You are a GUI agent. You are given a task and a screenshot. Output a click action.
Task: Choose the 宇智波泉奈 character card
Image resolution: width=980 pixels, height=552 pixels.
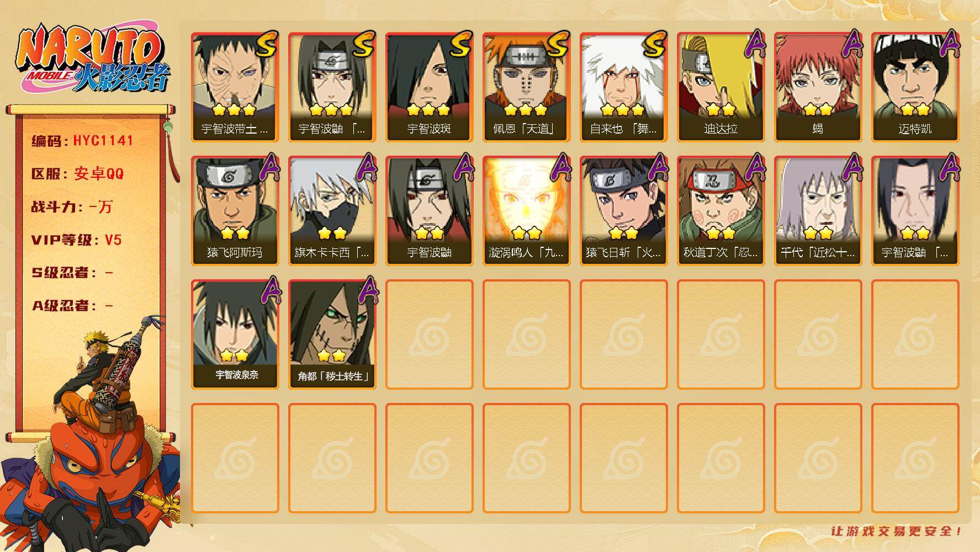tap(235, 335)
